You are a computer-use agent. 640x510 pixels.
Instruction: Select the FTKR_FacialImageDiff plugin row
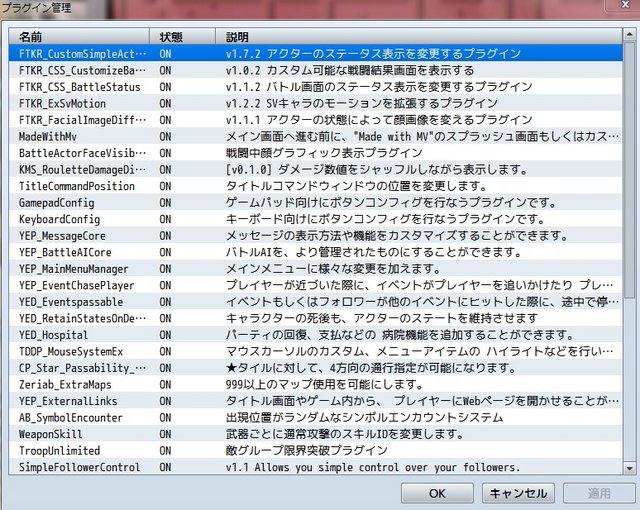(316, 120)
